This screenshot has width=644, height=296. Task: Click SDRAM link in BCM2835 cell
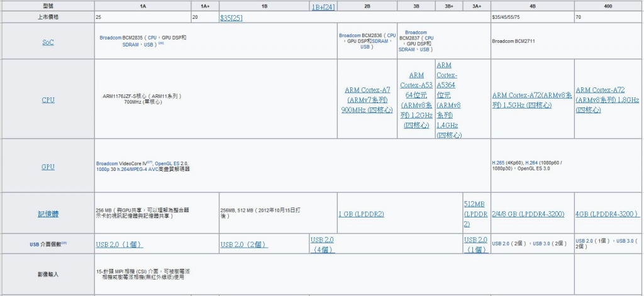tap(130, 45)
